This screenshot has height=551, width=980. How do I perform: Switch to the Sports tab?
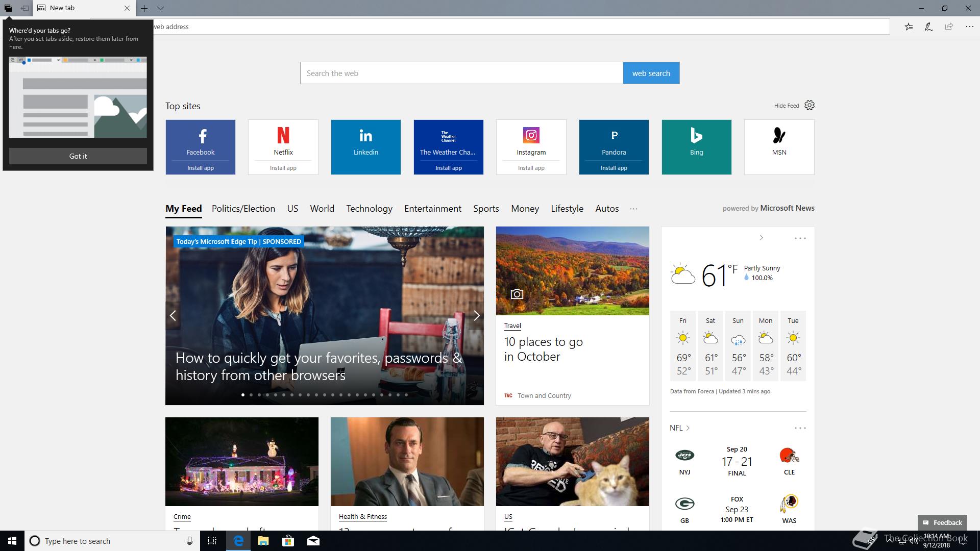click(x=486, y=209)
